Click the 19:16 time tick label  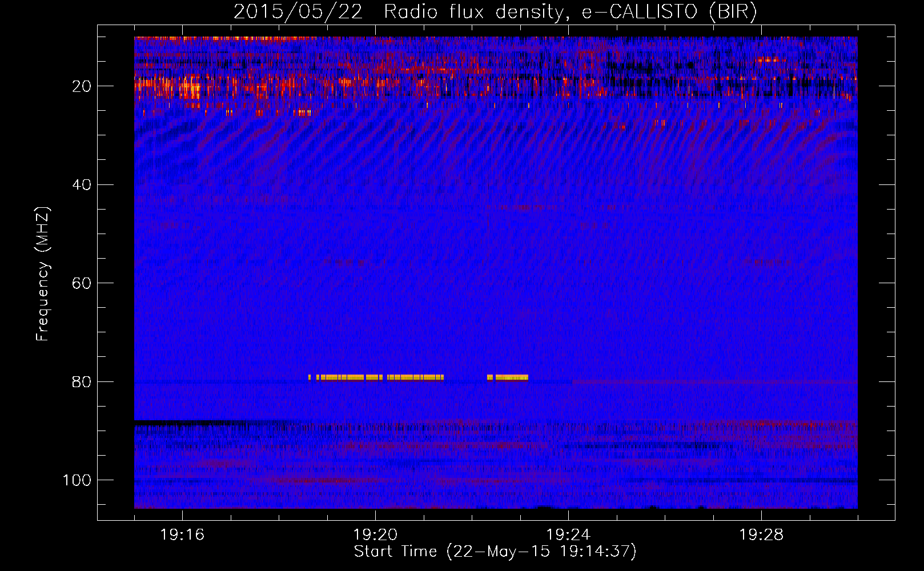point(182,535)
